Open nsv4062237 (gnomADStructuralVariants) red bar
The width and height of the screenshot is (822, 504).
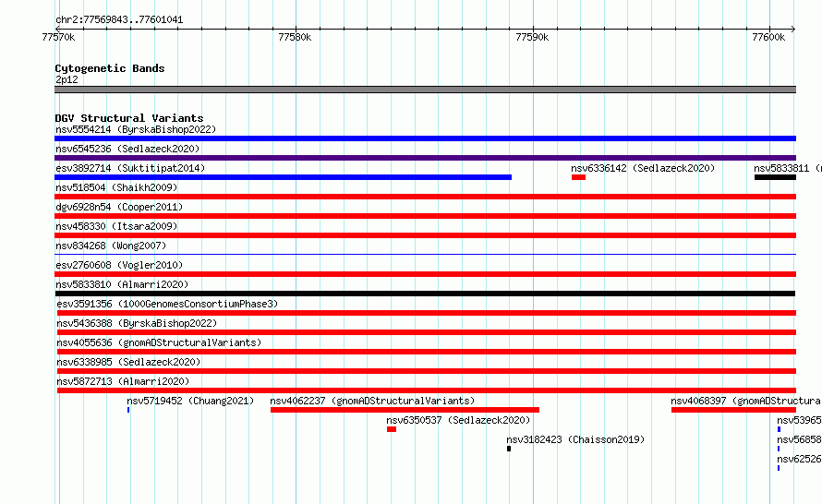tap(405, 410)
